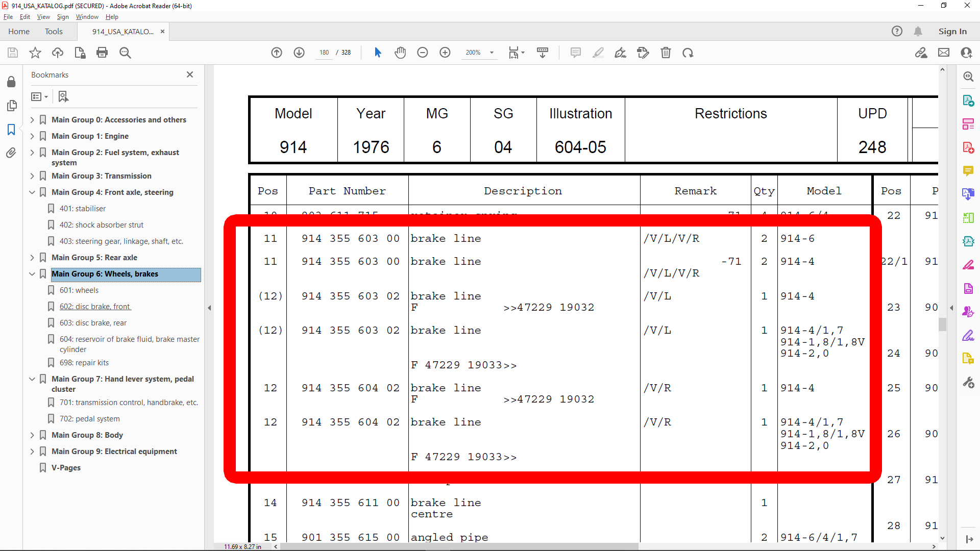980x551 pixels.
Task: Select the Hand pan tool
Action: pos(400,53)
